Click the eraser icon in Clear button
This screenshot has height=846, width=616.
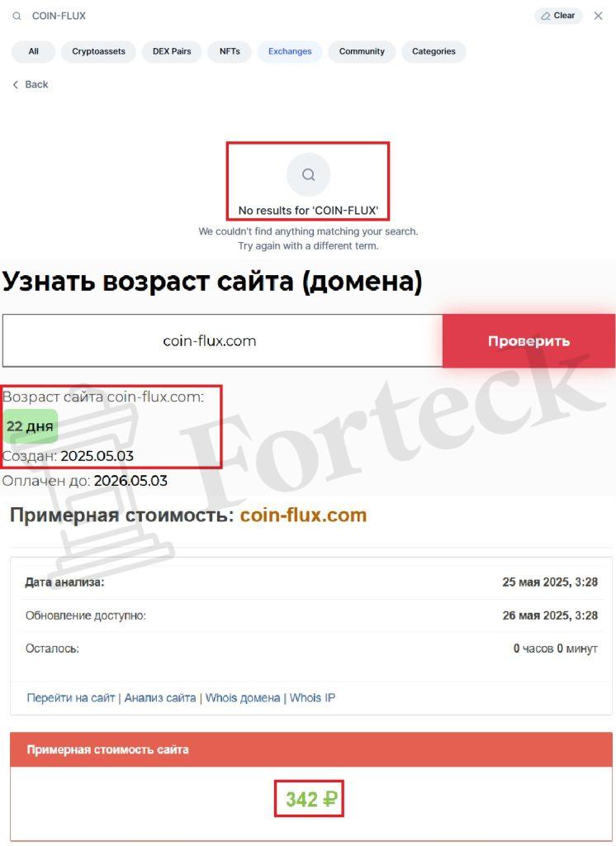pyautogui.click(x=545, y=16)
